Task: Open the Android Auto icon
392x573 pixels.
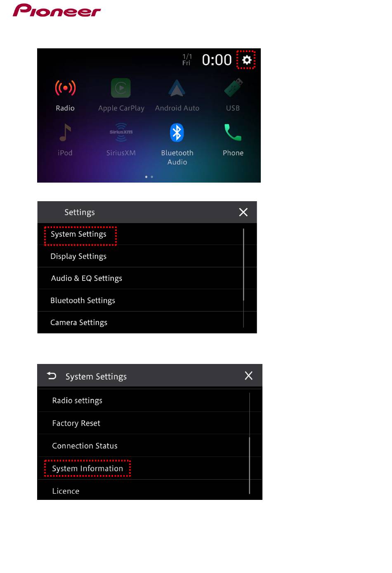Action: (177, 88)
